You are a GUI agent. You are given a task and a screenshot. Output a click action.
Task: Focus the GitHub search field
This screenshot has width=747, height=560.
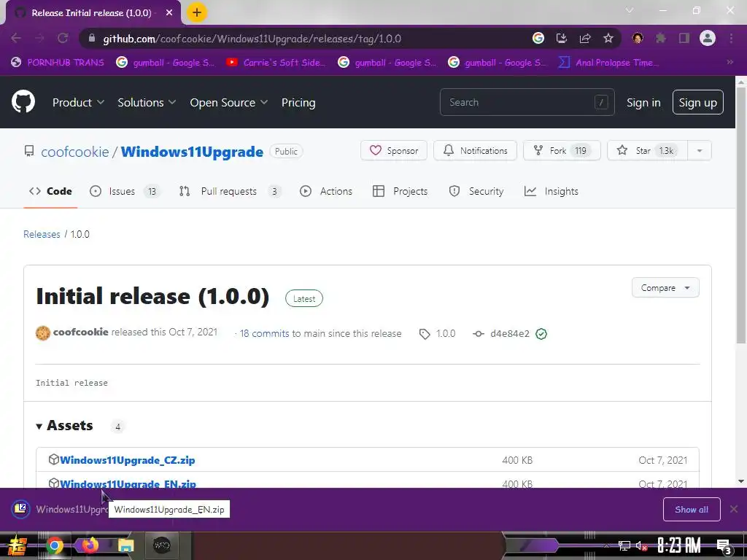(527, 102)
